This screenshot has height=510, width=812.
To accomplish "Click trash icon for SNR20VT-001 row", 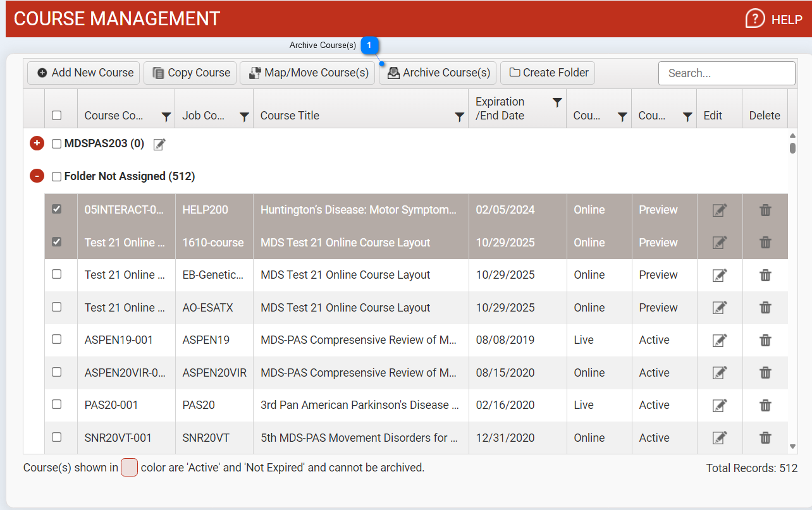I will [x=765, y=437].
